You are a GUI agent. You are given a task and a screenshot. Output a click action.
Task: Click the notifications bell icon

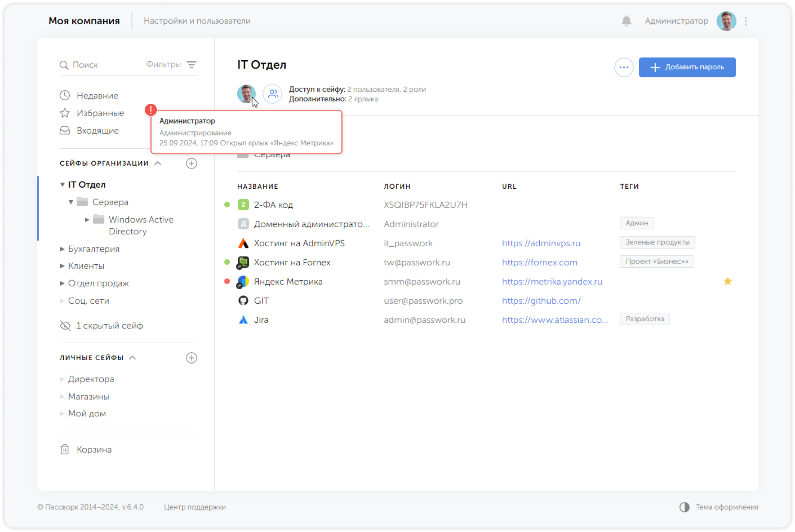click(626, 21)
